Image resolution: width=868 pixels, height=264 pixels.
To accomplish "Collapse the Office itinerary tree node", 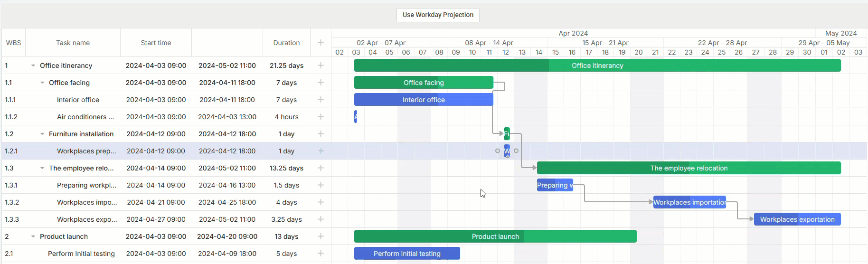I will click(33, 66).
